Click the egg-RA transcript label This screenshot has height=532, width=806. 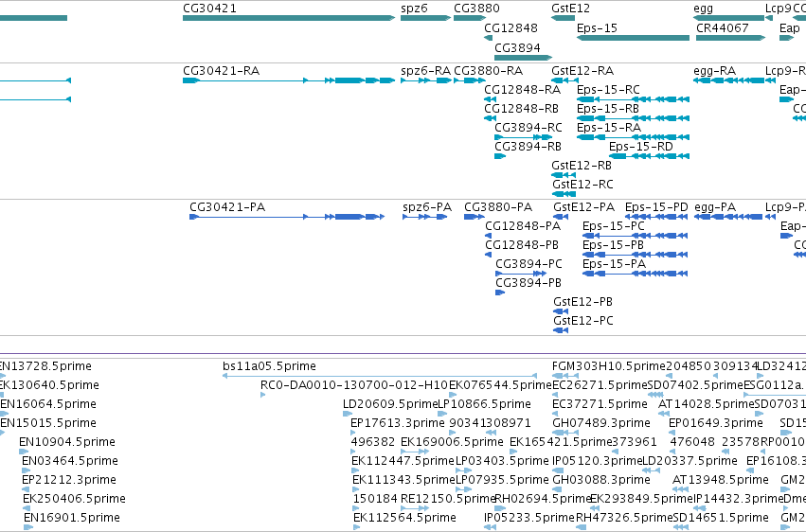[714, 71]
